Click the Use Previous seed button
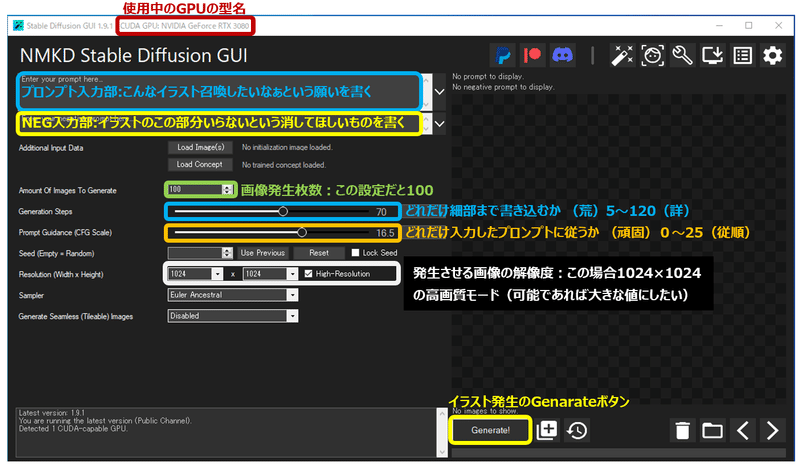 [x=262, y=253]
